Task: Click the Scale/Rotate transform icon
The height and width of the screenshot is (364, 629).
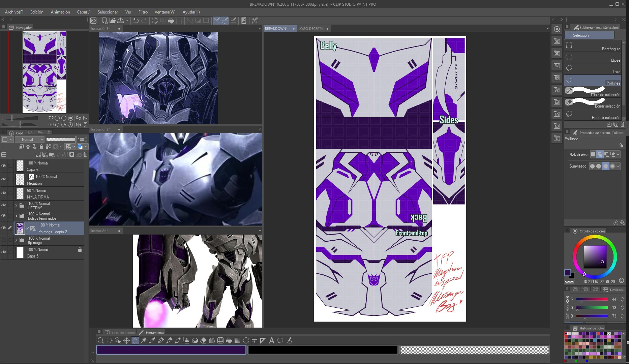Action: 179,21
